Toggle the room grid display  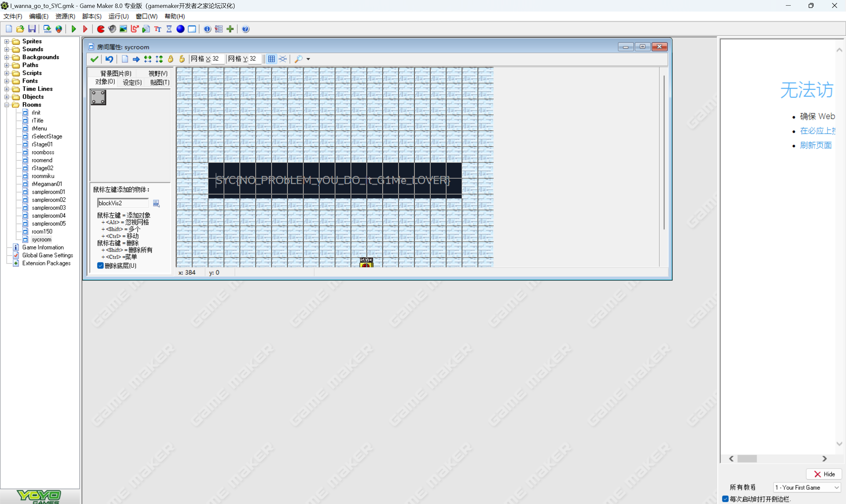point(271,59)
